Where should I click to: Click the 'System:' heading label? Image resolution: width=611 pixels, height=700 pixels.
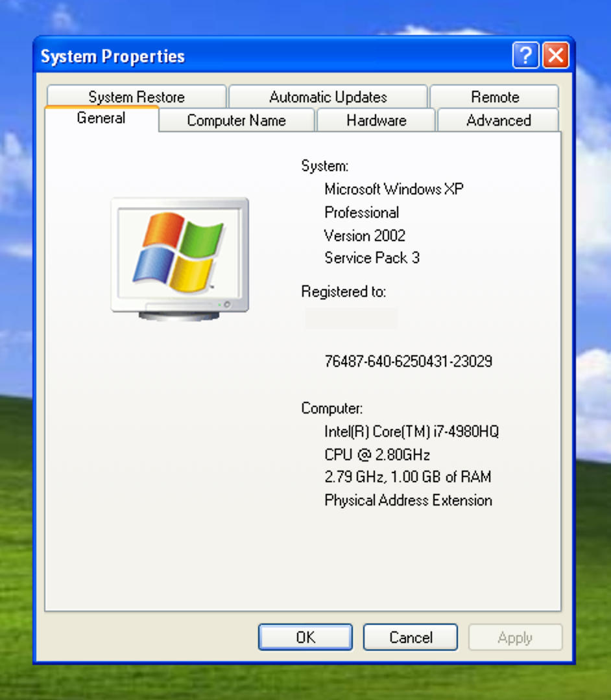(325, 166)
